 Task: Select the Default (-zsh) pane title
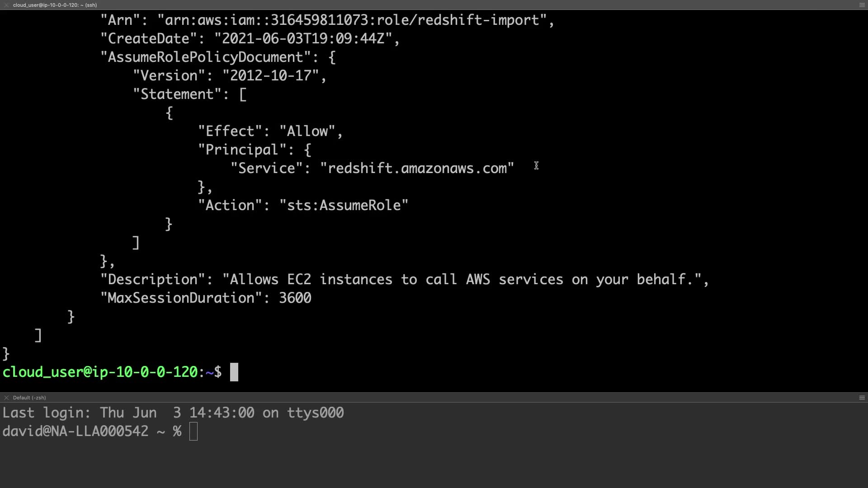tap(29, 398)
